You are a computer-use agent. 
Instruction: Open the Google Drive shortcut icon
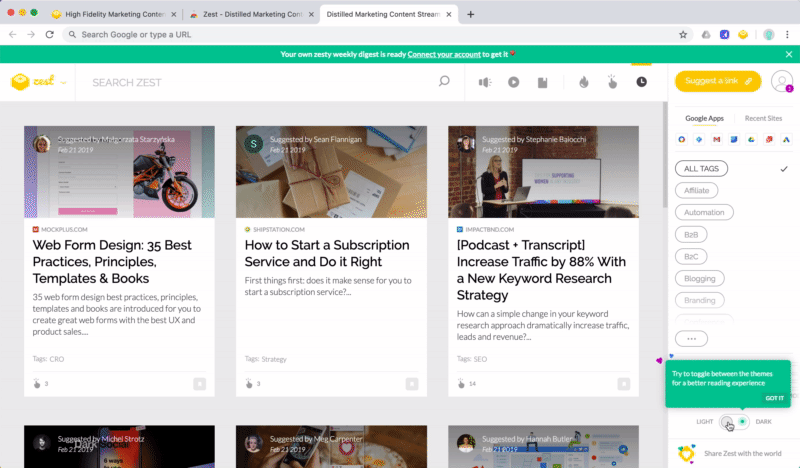751,139
